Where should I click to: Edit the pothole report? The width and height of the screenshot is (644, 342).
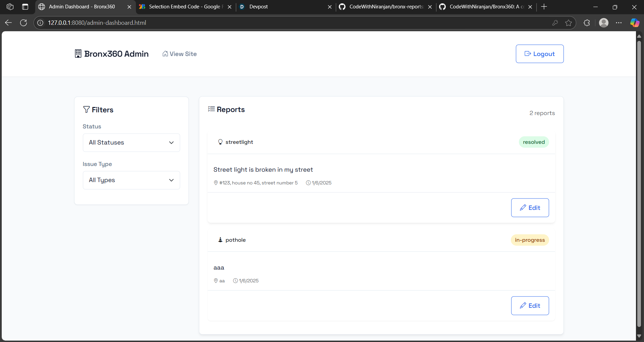point(530,306)
